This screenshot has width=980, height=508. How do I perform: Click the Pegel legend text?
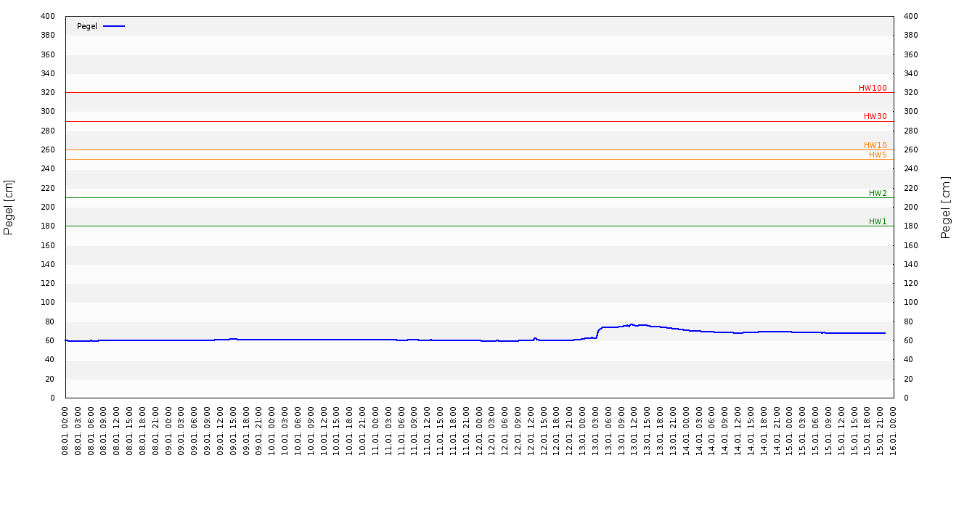(x=86, y=26)
